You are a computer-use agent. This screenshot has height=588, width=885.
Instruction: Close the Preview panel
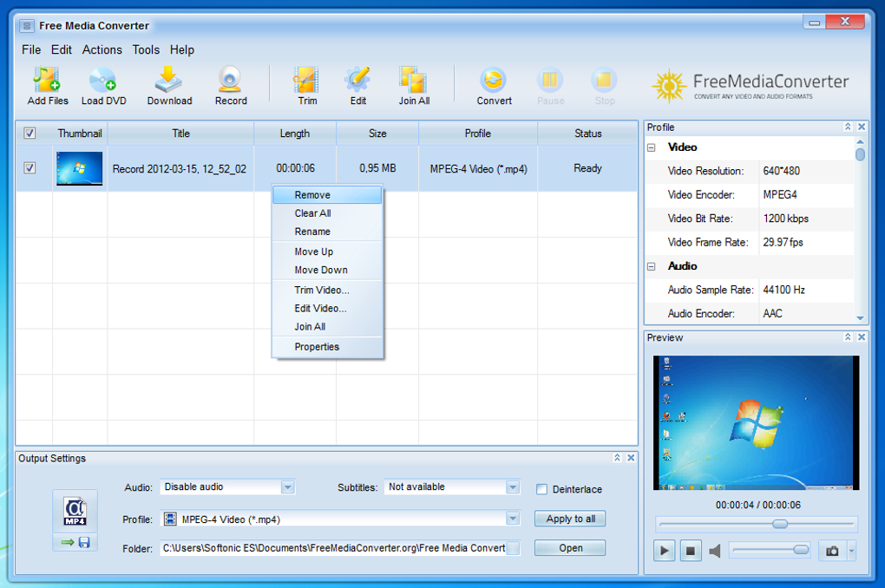tap(862, 336)
